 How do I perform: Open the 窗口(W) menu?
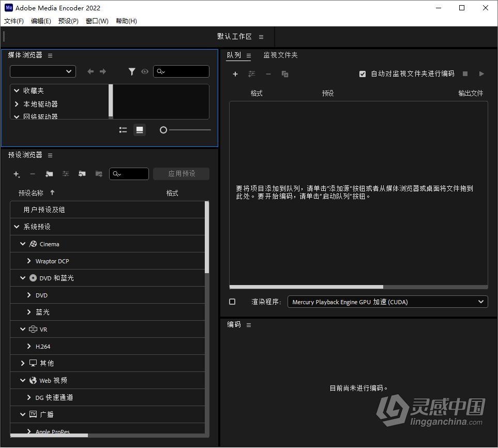[97, 21]
